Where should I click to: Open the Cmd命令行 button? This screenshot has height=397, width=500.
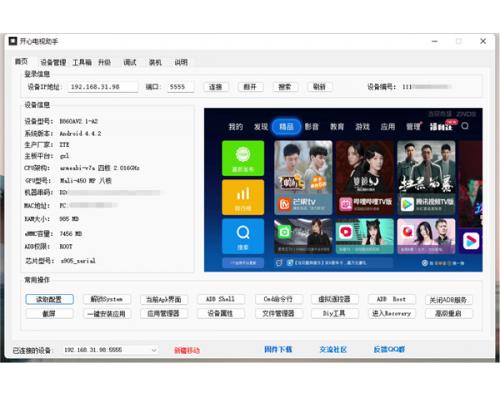click(278, 299)
